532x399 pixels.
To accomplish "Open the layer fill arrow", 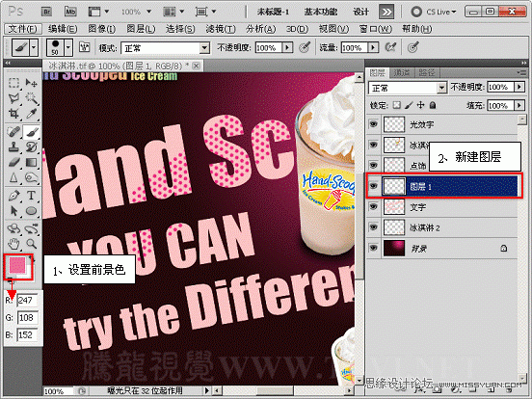I will click(x=519, y=105).
